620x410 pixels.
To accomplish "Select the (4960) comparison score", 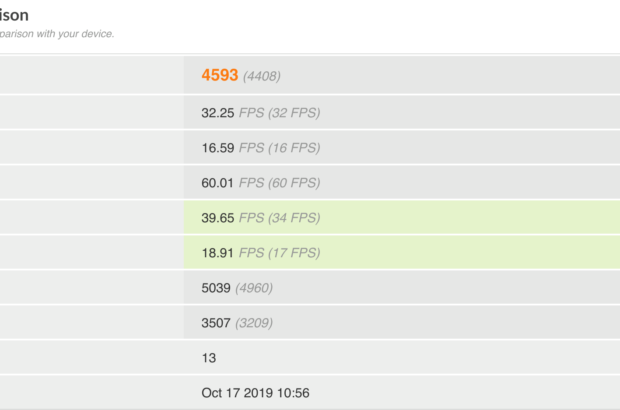I will 254,288.
